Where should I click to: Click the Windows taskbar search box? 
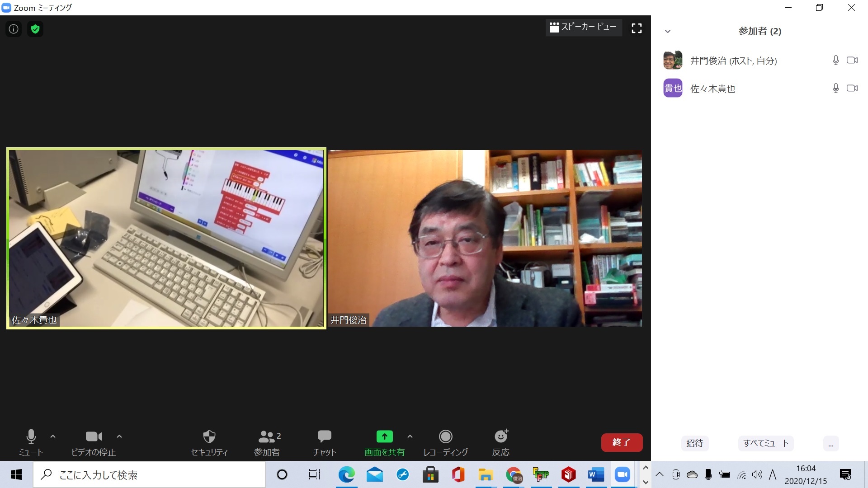pyautogui.click(x=149, y=475)
